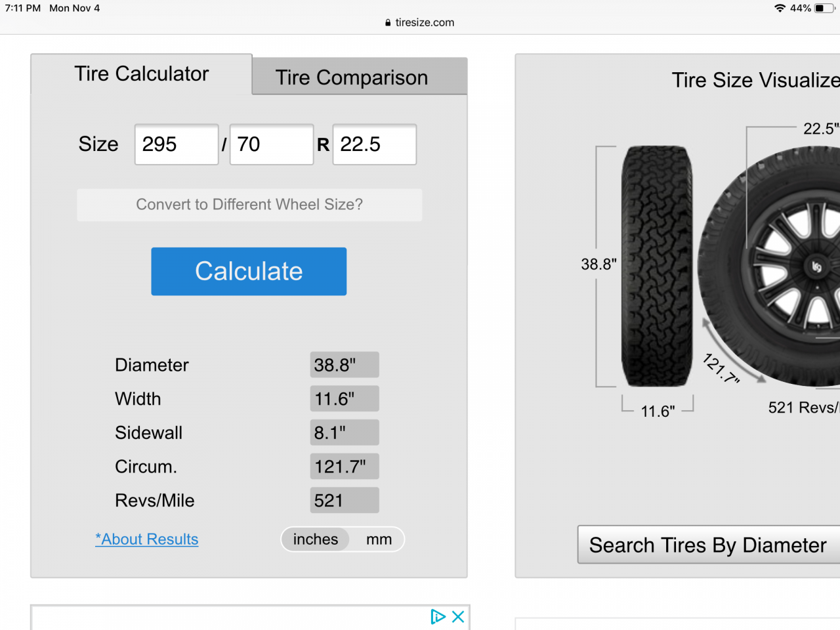Click the rim size field showing 22.5
The width and height of the screenshot is (840, 630).
[375, 144]
